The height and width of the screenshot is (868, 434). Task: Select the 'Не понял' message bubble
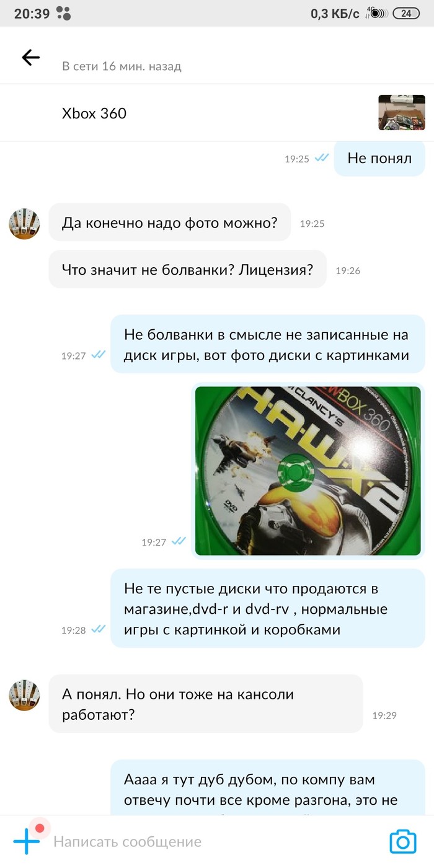(379, 158)
